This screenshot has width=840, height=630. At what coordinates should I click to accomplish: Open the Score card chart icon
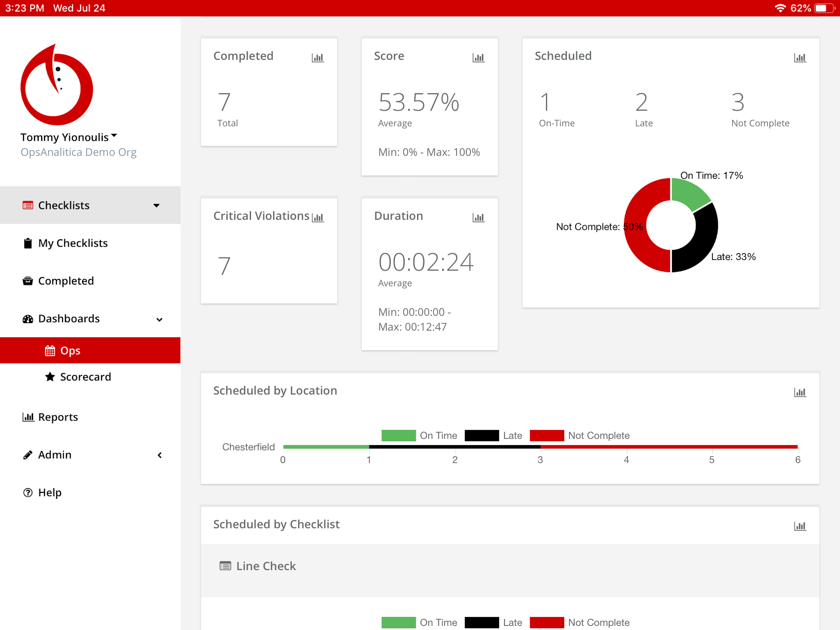(478, 58)
